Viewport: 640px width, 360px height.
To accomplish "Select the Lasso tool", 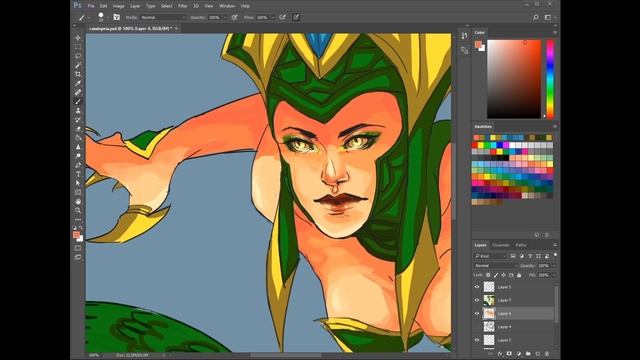I will click(78, 56).
